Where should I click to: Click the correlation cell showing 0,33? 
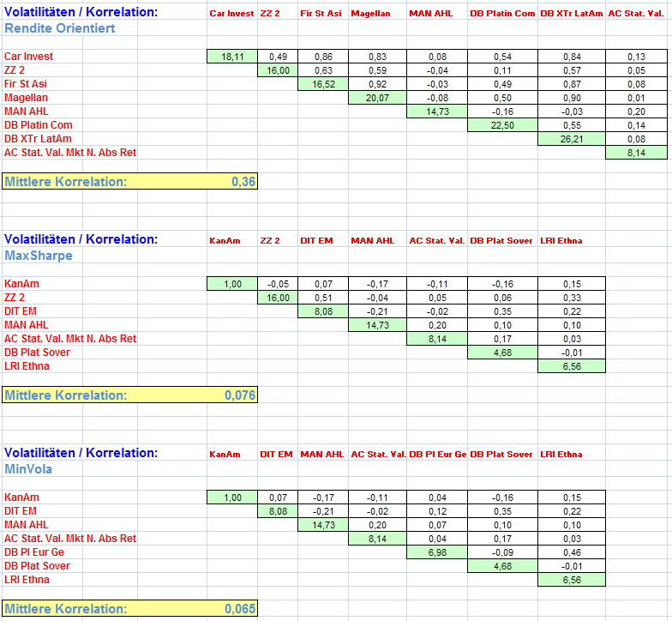[572, 298]
